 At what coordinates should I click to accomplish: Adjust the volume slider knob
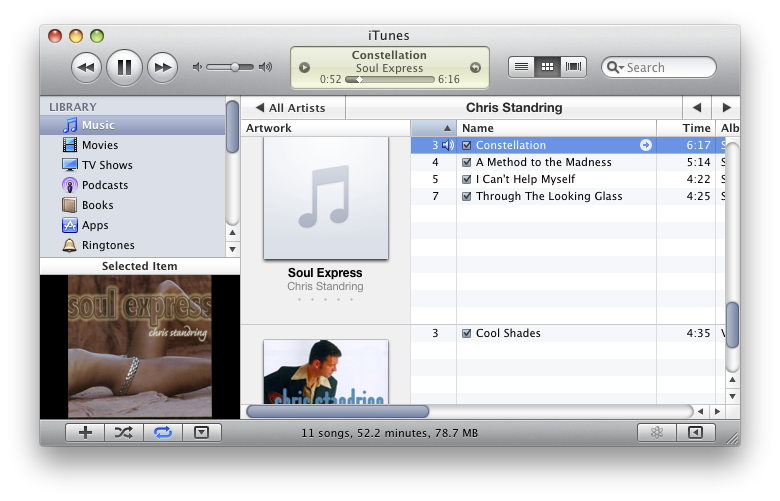(x=235, y=67)
